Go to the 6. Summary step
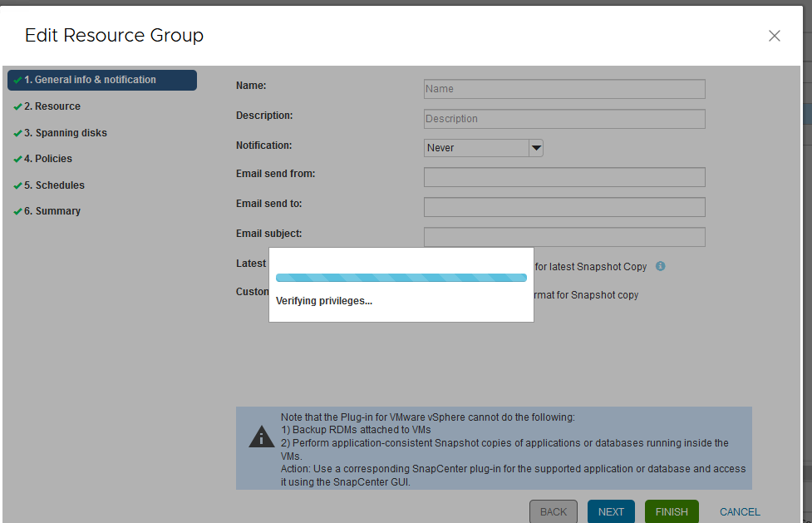Image resolution: width=812 pixels, height=523 pixels. coord(52,211)
